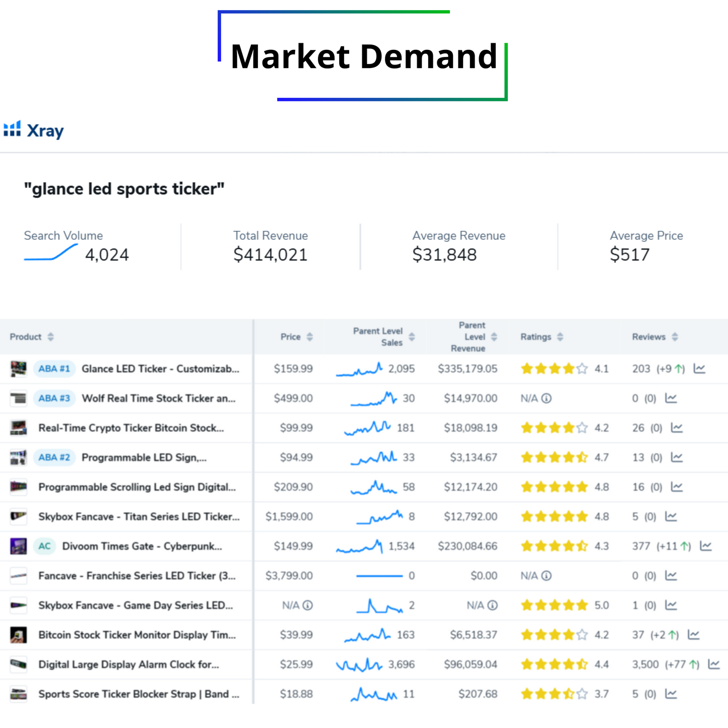Image resolution: width=728 pixels, height=728 pixels.
Task: Open review chart icon for Wolf Real Time Stock Ticker
Action: click(671, 399)
